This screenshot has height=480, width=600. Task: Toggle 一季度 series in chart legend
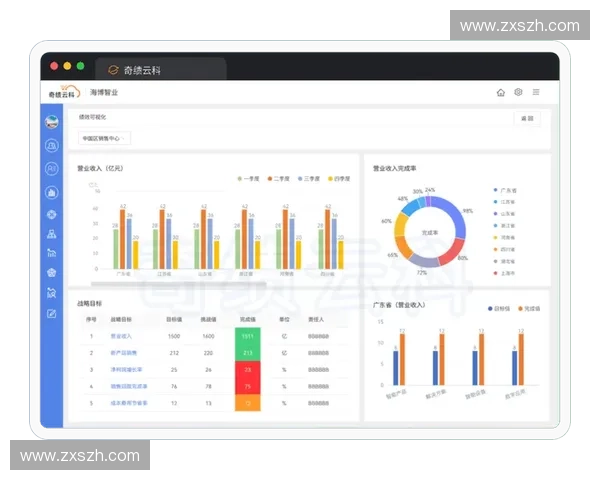click(248, 178)
